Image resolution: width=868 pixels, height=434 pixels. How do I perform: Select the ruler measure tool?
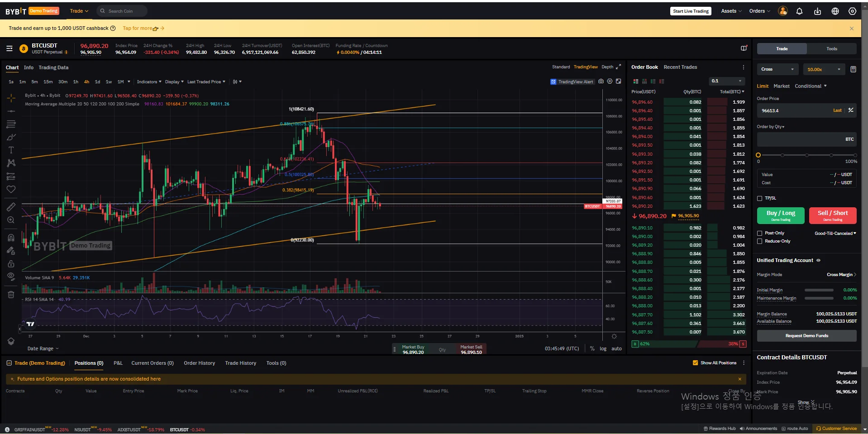tap(11, 207)
